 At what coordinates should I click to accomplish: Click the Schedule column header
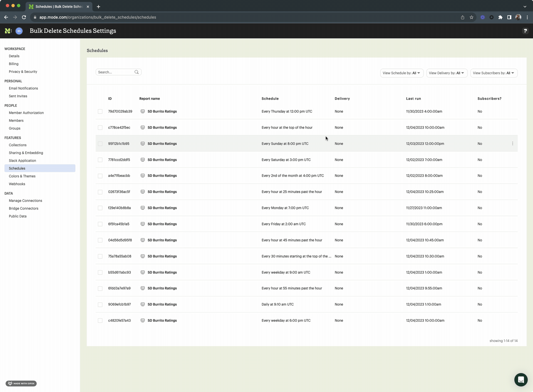(270, 99)
